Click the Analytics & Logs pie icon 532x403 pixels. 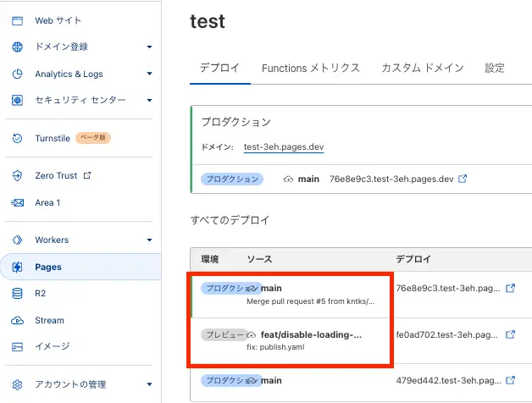pyautogui.click(x=17, y=74)
